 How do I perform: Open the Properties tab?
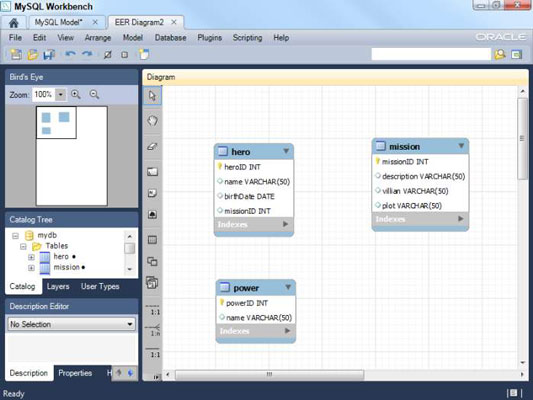pyautogui.click(x=75, y=373)
